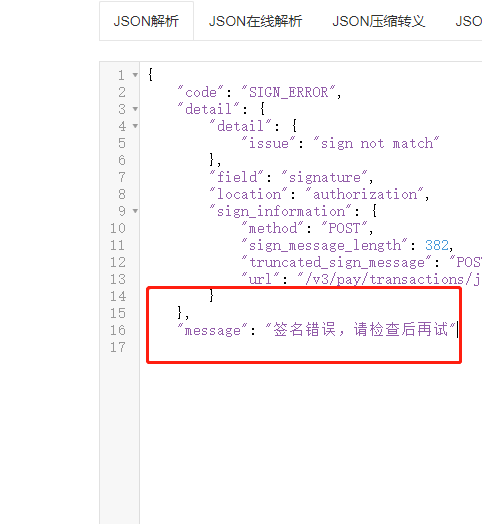The image size is (482, 524).
Task: Click the "truncated_sign_message" key
Action: [337, 262]
